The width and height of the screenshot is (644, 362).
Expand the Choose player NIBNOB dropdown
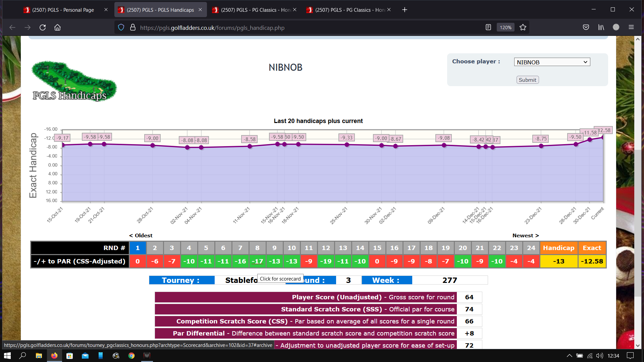pos(552,62)
